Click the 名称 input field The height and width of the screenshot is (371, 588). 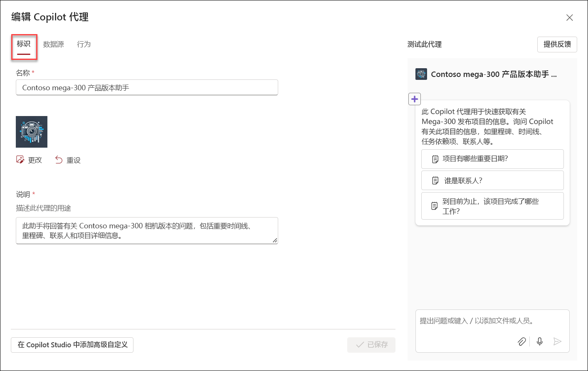coord(147,87)
